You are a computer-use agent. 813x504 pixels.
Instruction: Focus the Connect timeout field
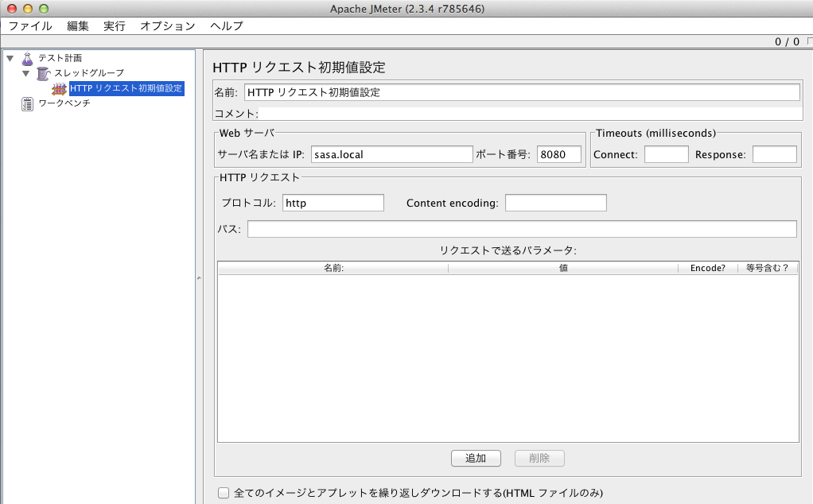point(666,154)
